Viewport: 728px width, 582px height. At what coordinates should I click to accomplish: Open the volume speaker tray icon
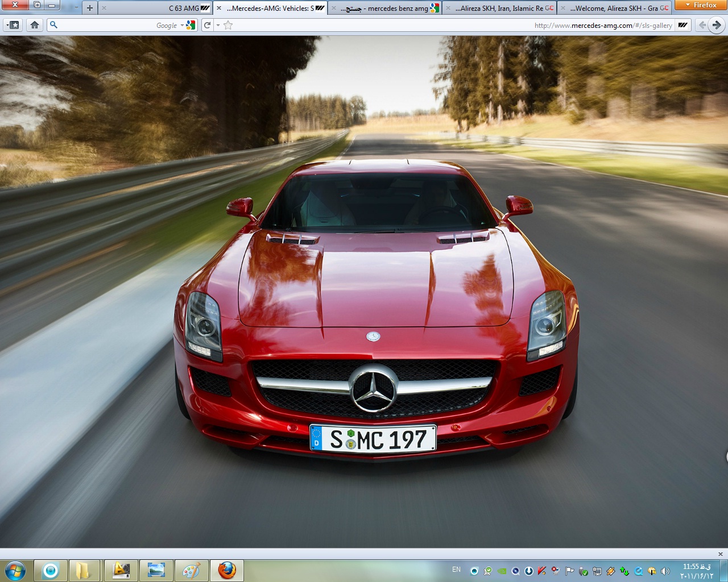tap(665, 571)
